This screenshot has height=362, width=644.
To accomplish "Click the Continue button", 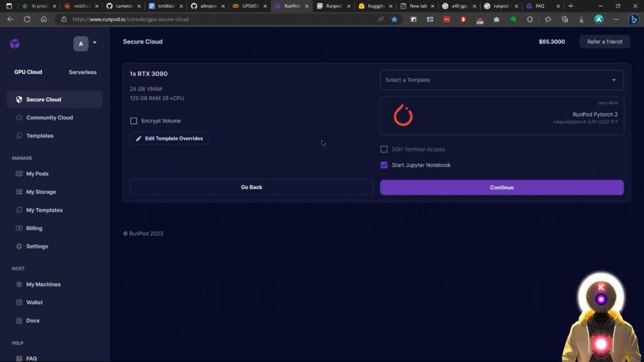I will pos(501,187).
